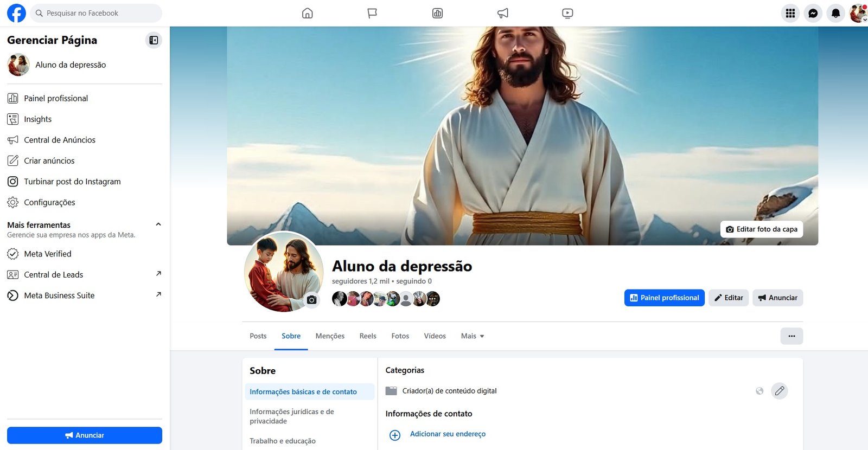Screen dimensions: 868x450
Task: Open the Video play icon in top bar
Action: pos(567,13)
